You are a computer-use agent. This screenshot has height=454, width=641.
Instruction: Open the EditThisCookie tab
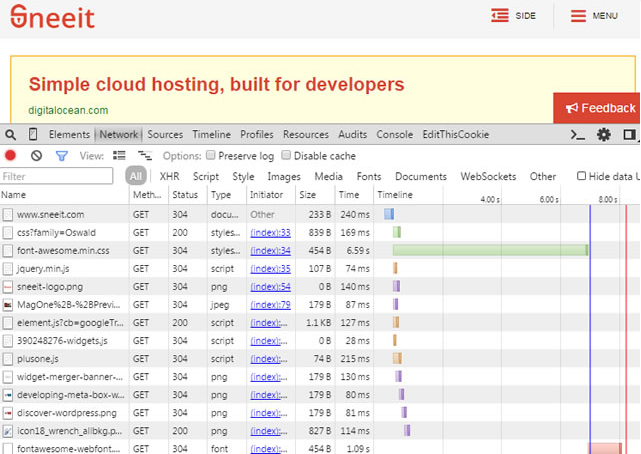[x=456, y=134]
